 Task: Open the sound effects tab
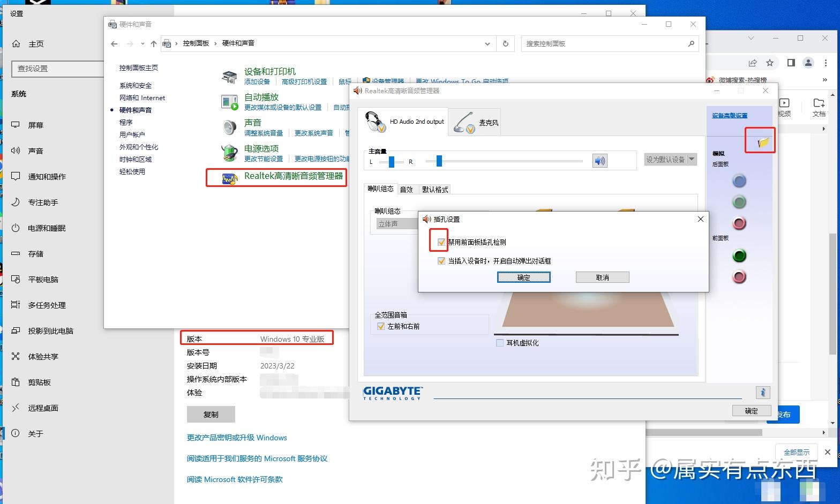pos(407,189)
